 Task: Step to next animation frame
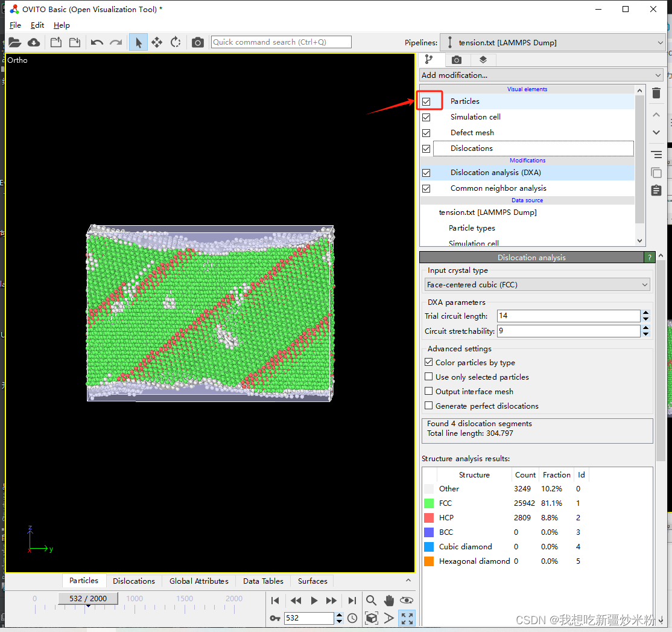(x=331, y=601)
